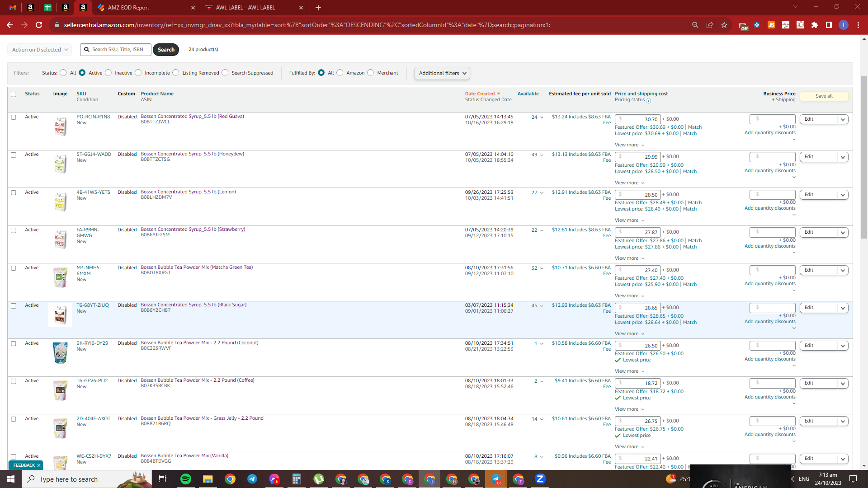Open Edit dropdown arrow for Coffee row
This screenshot has width=868, height=488.
843,384
